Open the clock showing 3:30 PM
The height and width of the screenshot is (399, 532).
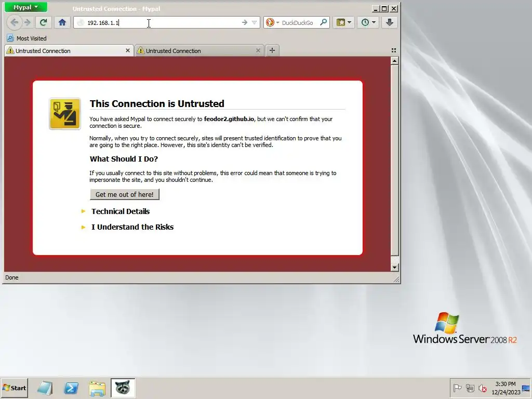[506, 388]
